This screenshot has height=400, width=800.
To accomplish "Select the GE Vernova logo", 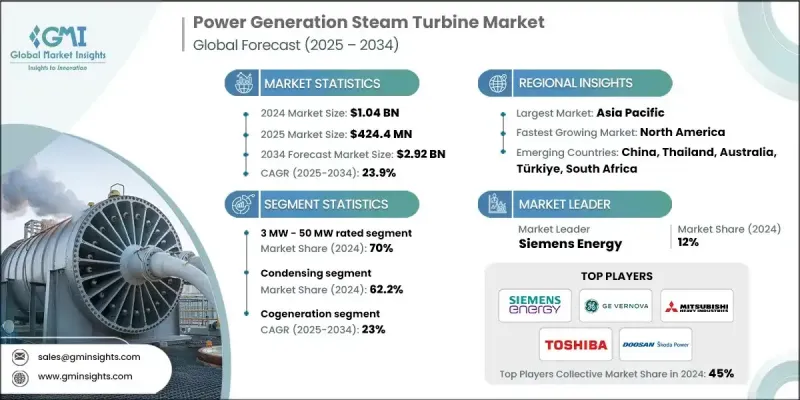I will pyautogui.click(x=616, y=305).
